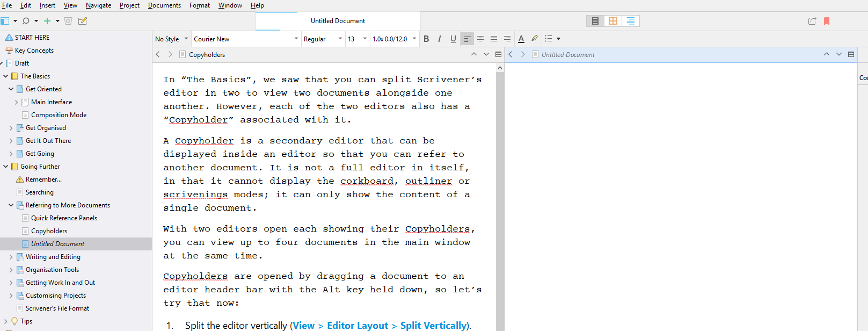Open the Binder view options dropdown arrow
The width and height of the screenshot is (868, 331).
[x=15, y=21]
